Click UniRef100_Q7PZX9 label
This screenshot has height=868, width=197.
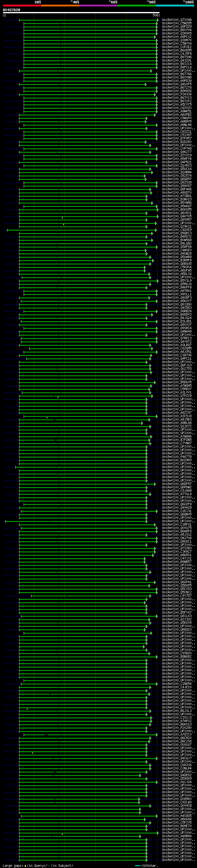pos(177,396)
